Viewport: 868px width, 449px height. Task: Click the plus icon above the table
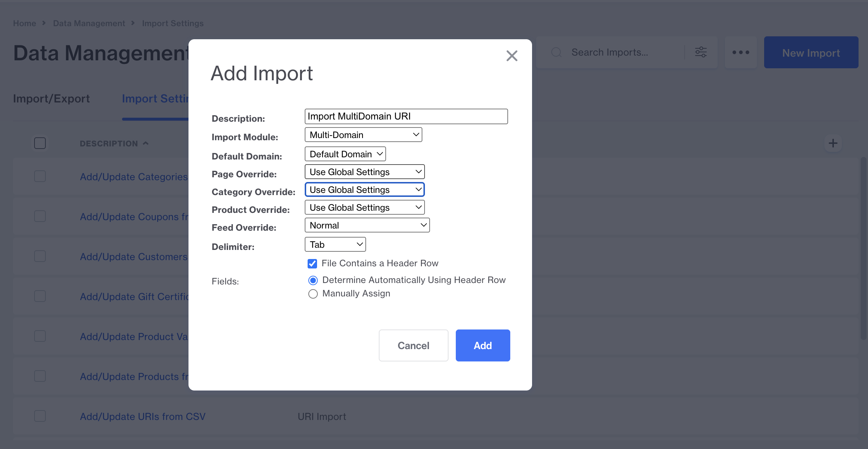click(x=833, y=143)
